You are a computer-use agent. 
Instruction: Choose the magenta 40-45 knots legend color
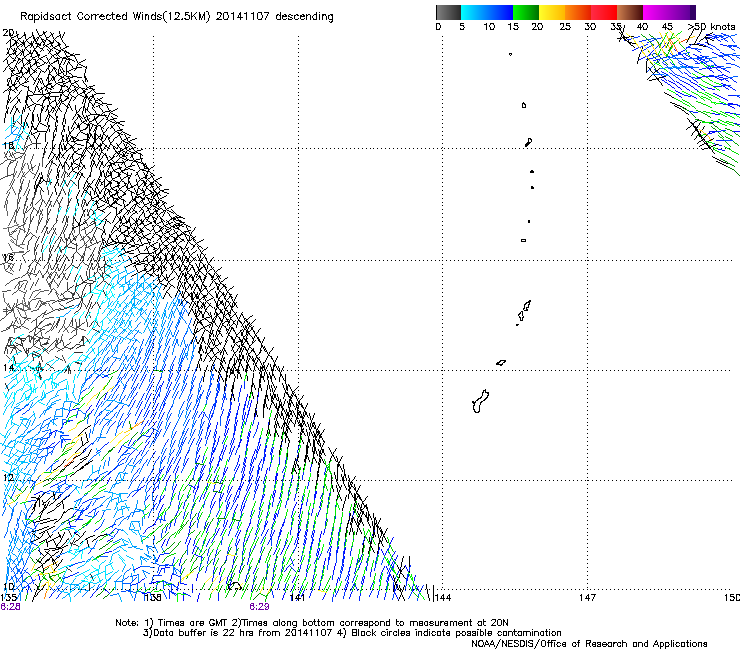click(656, 12)
